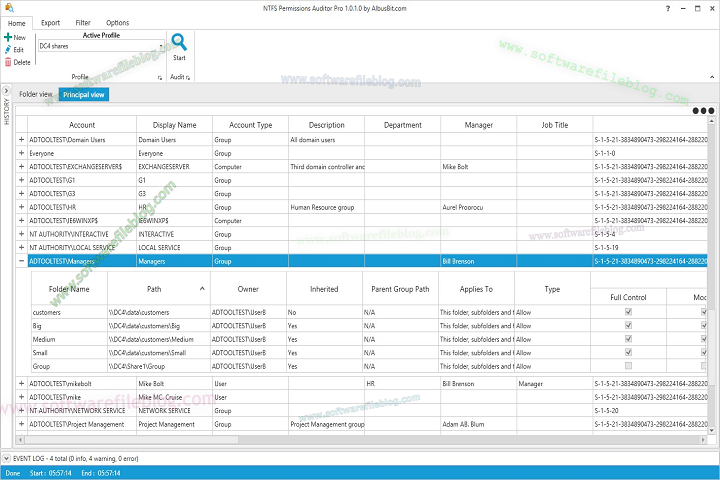
Task: Toggle Full Control checkbox for Medium folder
Action: [x=628, y=339]
